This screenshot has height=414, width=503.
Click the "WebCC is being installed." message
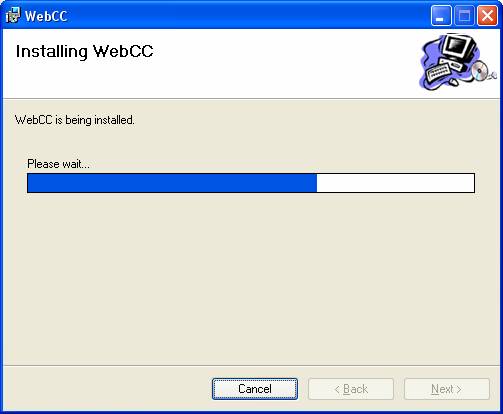[75, 120]
